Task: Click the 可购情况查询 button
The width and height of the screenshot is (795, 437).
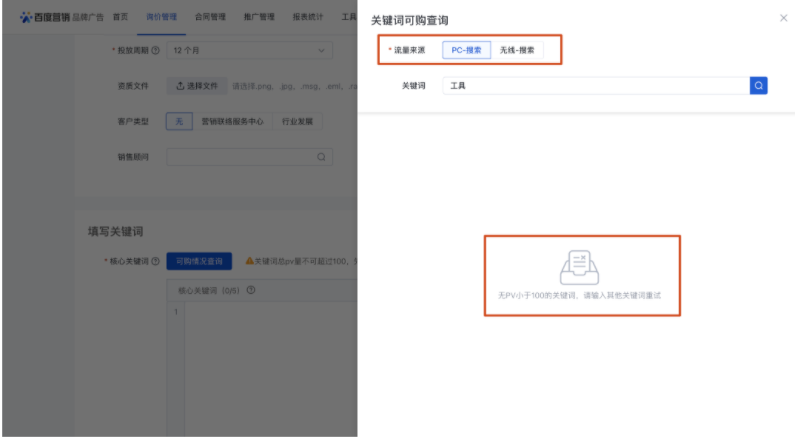Action: tap(199, 261)
